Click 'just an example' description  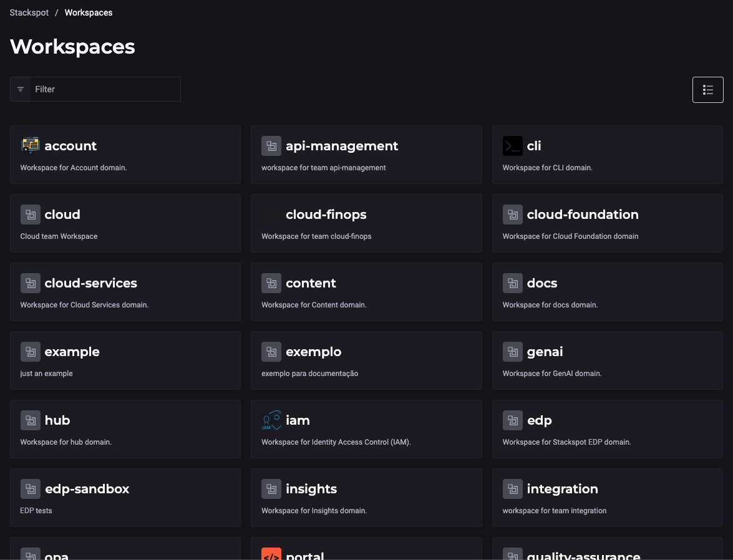click(x=46, y=374)
